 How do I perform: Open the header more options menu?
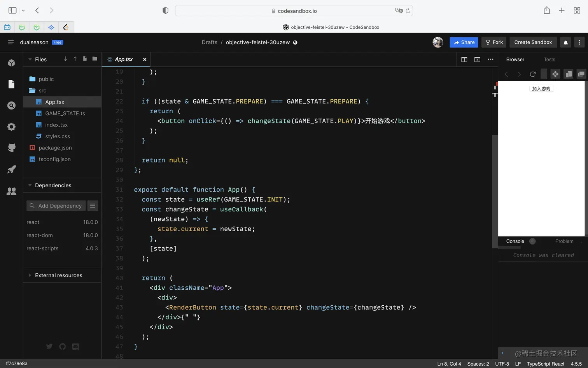click(x=579, y=42)
